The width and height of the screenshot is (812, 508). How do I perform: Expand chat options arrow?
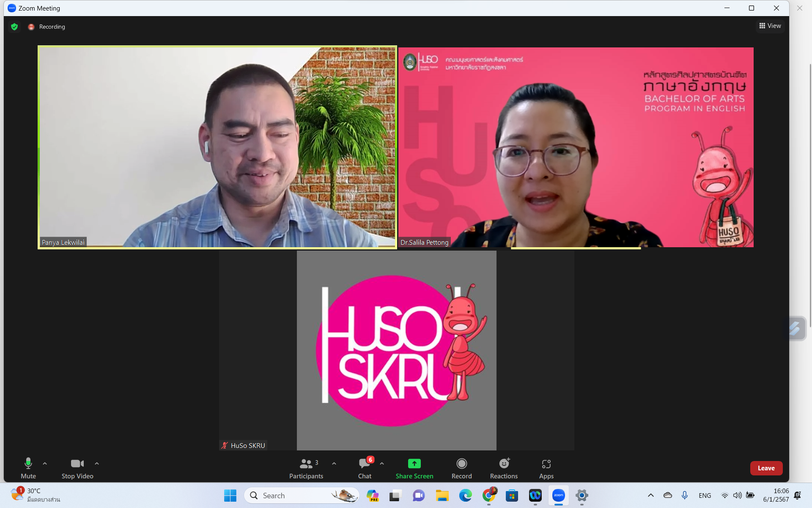[382, 464]
